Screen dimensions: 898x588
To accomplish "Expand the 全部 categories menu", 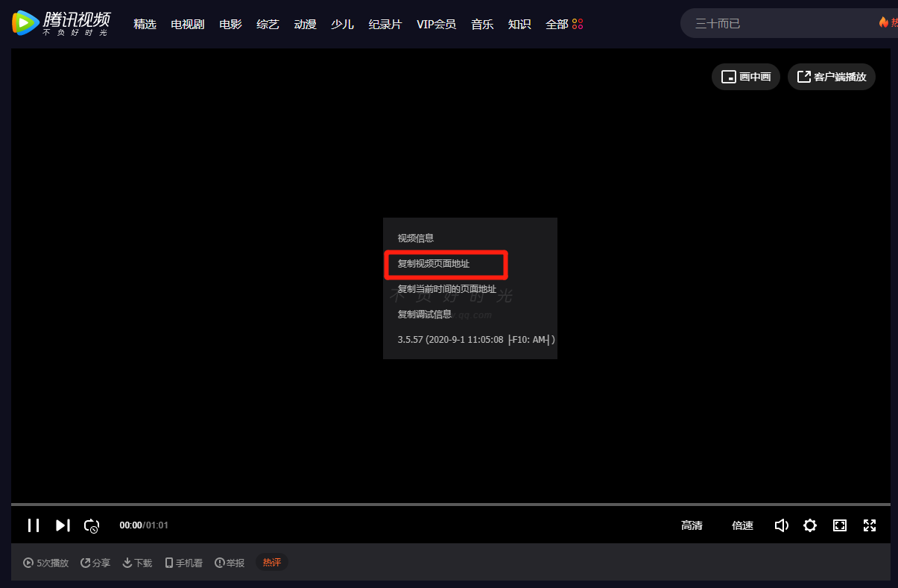I will point(564,25).
